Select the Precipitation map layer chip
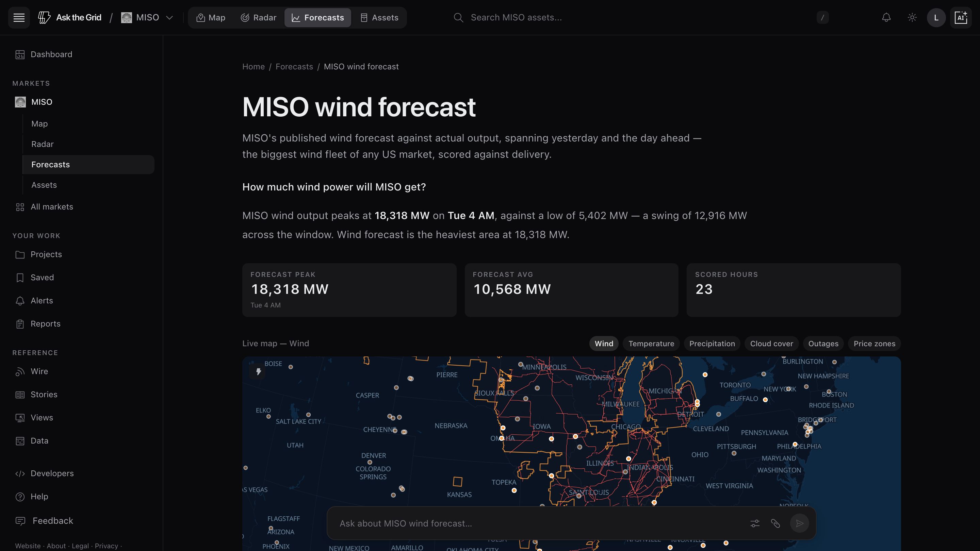Image resolution: width=980 pixels, height=551 pixels. pos(712,344)
